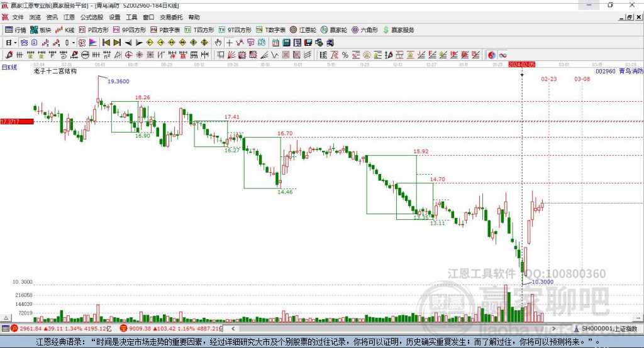Click the 002960 stock code
This screenshot has height=348, width=644.
(606, 71)
